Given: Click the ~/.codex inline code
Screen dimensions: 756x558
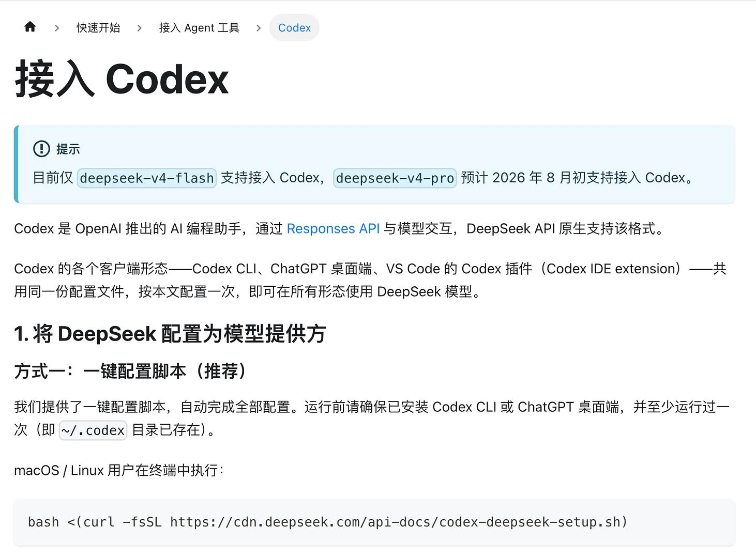Looking at the screenshot, I should coord(93,430).
